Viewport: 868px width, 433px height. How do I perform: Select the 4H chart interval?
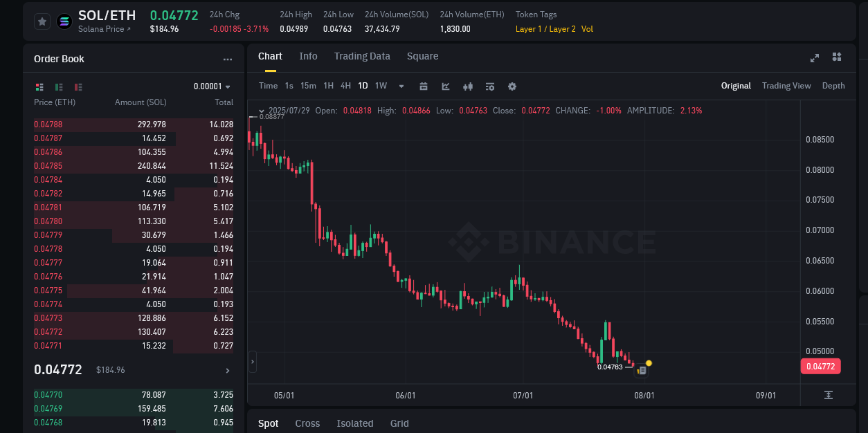[345, 86]
